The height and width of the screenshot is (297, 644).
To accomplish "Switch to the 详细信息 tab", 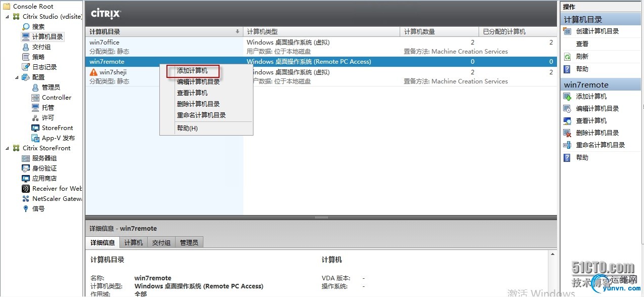I will [x=103, y=242].
